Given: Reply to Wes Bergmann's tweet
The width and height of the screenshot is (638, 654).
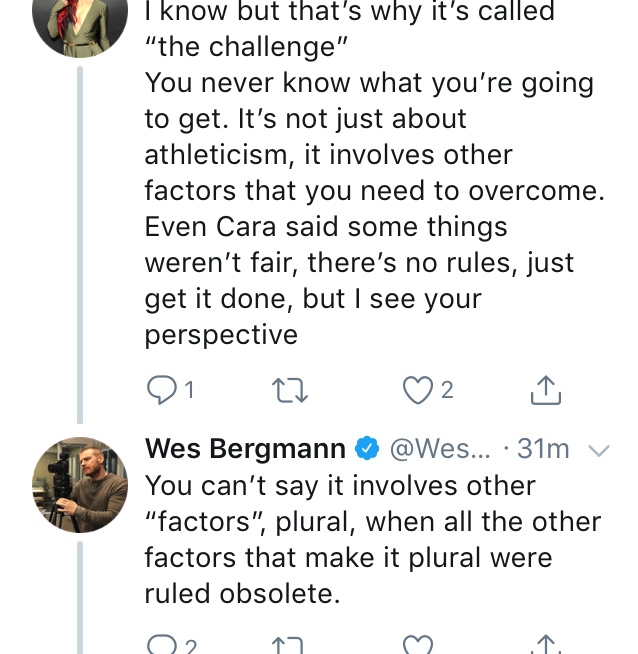Looking at the screenshot, I should click(x=162, y=644).
